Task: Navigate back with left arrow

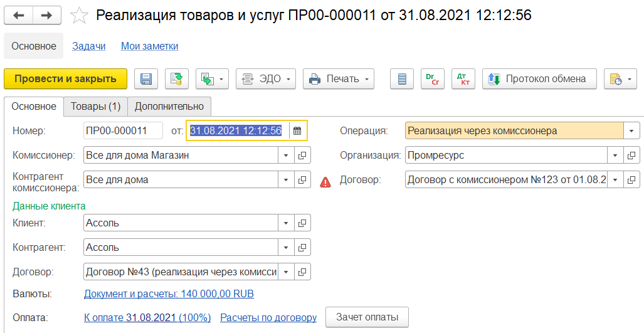Action: 19,15
